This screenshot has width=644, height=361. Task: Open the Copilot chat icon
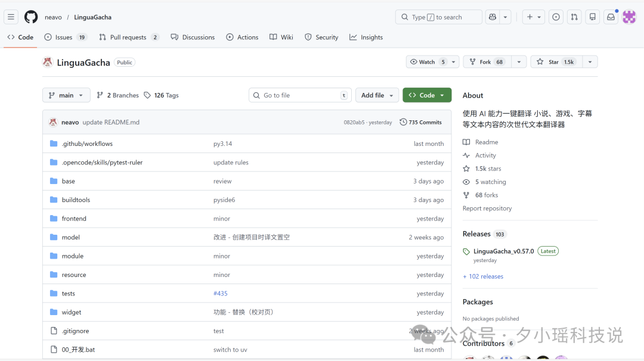pos(493,17)
